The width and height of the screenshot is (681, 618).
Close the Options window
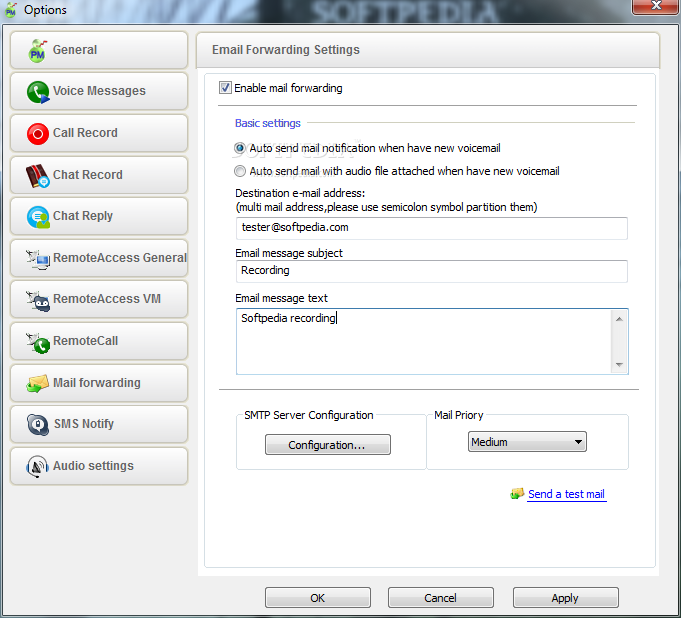656,6
